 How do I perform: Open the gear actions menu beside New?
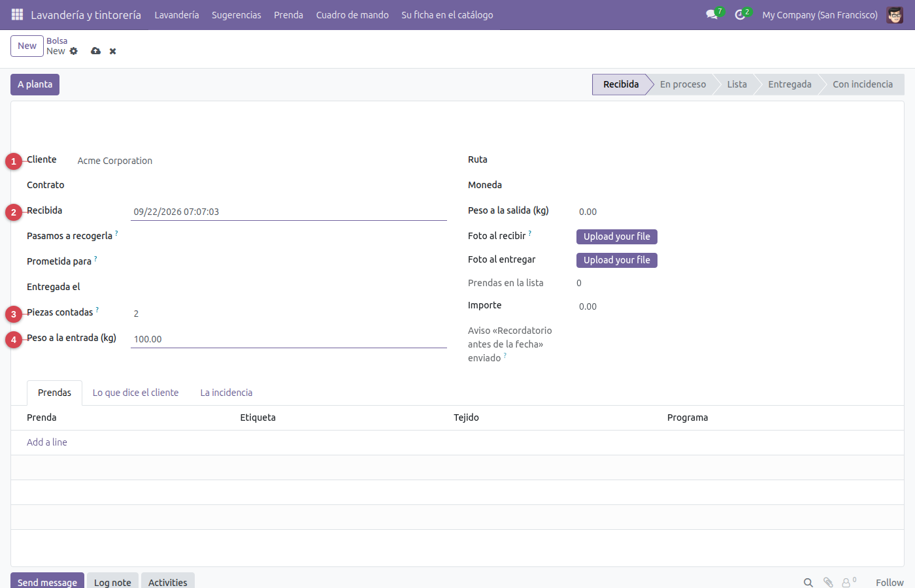(x=74, y=51)
